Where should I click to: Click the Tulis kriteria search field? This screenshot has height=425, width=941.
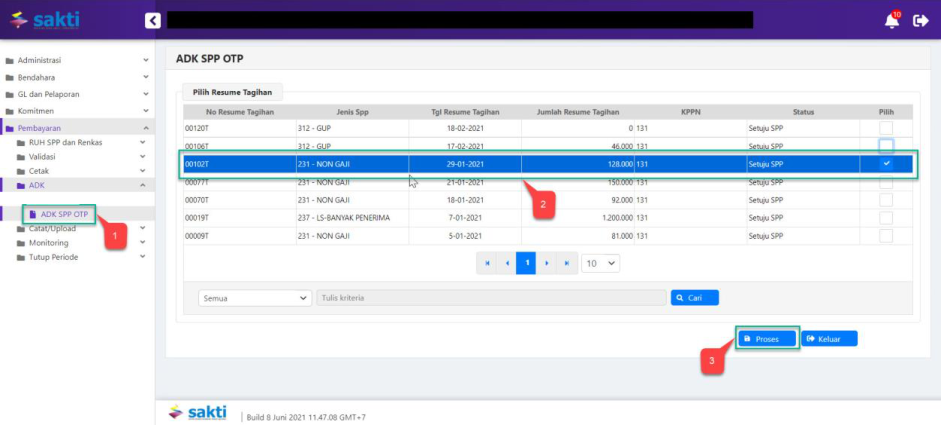coord(490,298)
